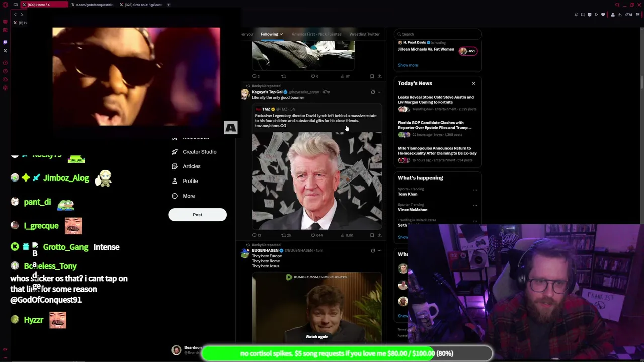The height and width of the screenshot is (362, 644).
Task: Repost the topmost partially visible post
Action: [x=283, y=76]
